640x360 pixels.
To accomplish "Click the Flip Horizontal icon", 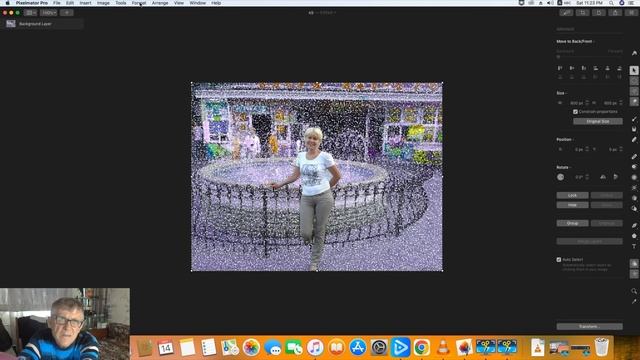I will (603, 177).
